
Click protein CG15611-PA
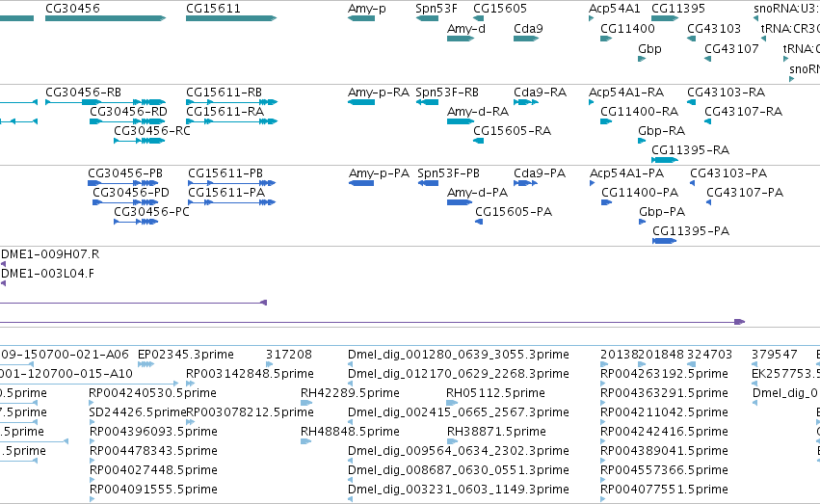226,193
